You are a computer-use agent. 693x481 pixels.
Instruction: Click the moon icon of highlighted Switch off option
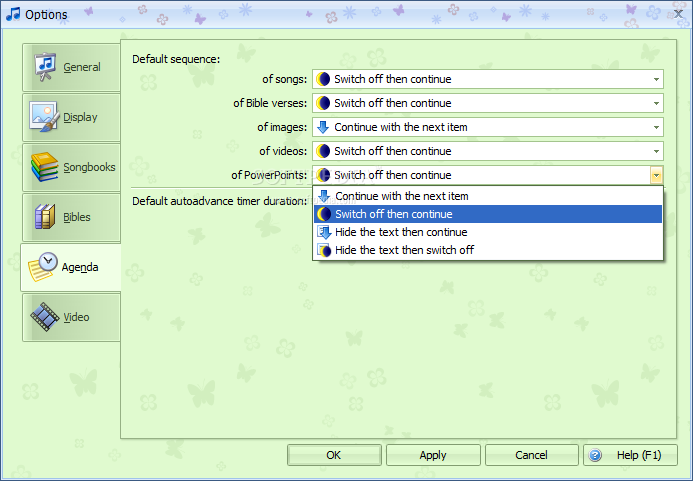tap(324, 214)
